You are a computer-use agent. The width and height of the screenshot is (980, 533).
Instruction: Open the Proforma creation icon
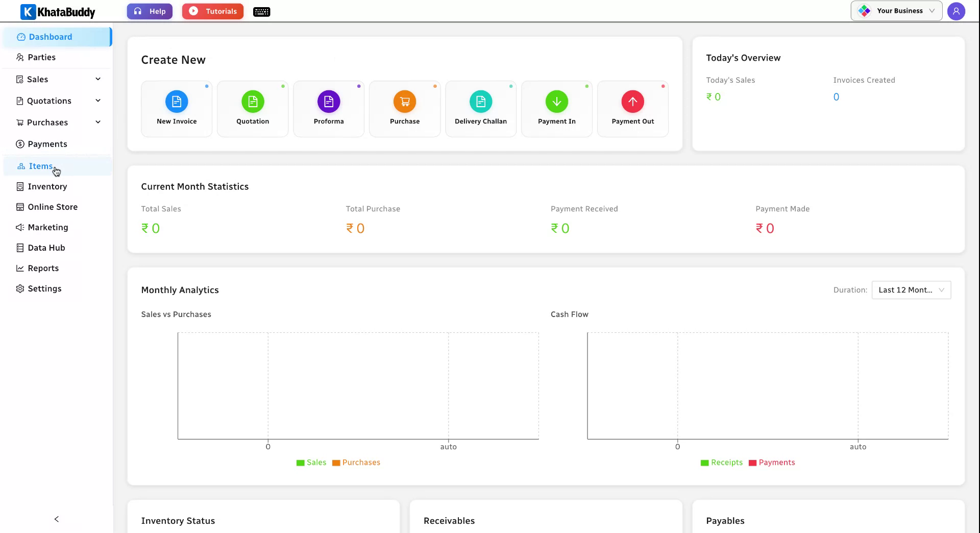[x=329, y=102]
